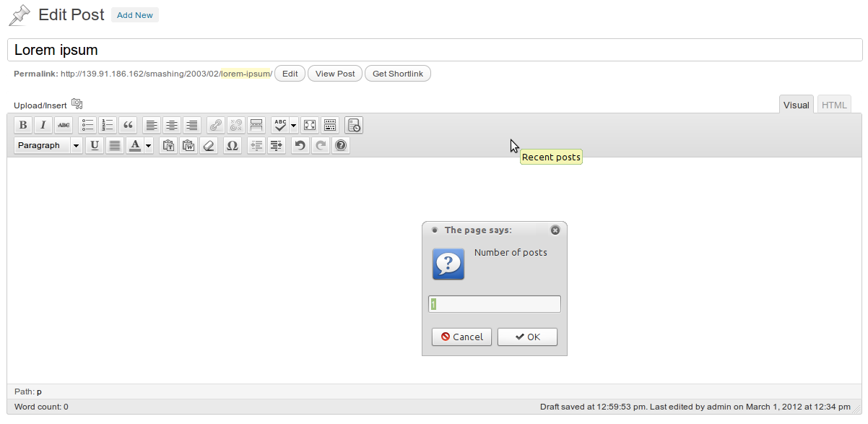Screen dimensions: 868x424
Task: Toggle the spellchecker
Action: tap(280, 125)
